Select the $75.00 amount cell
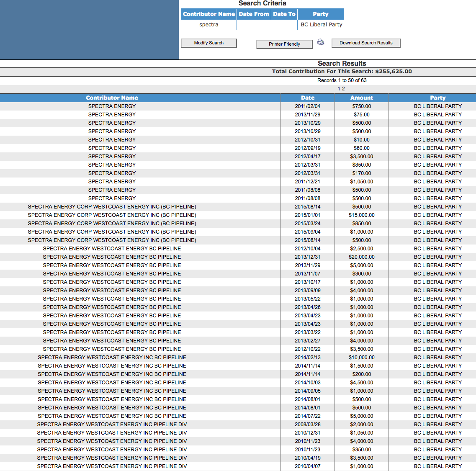This screenshot has width=476, height=471. point(362,114)
